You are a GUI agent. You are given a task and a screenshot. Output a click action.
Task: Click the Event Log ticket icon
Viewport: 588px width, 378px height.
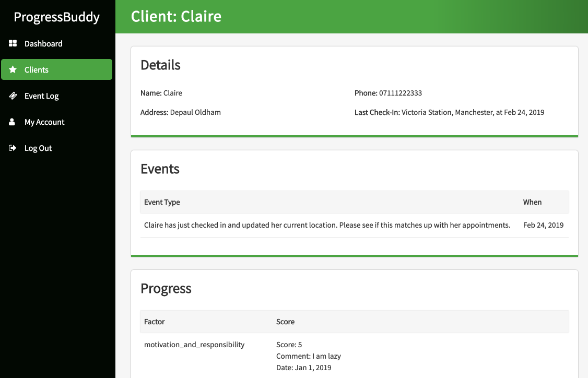click(13, 96)
